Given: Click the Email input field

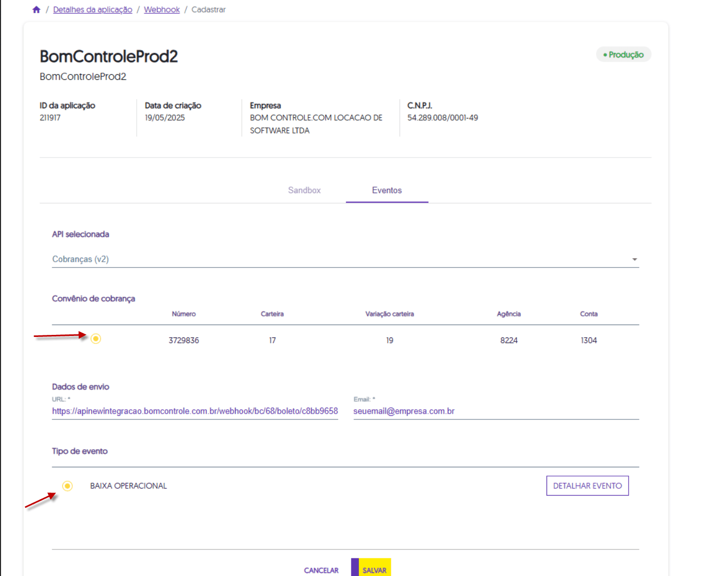Looking at the screenshot, I should click(x=496, y=411).
